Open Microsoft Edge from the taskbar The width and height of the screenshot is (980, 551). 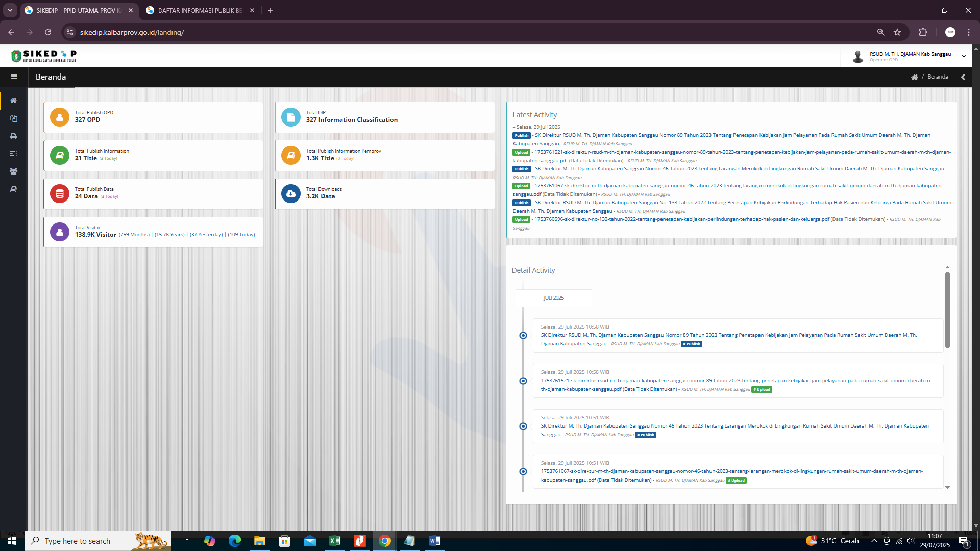[x=235, y=541]
